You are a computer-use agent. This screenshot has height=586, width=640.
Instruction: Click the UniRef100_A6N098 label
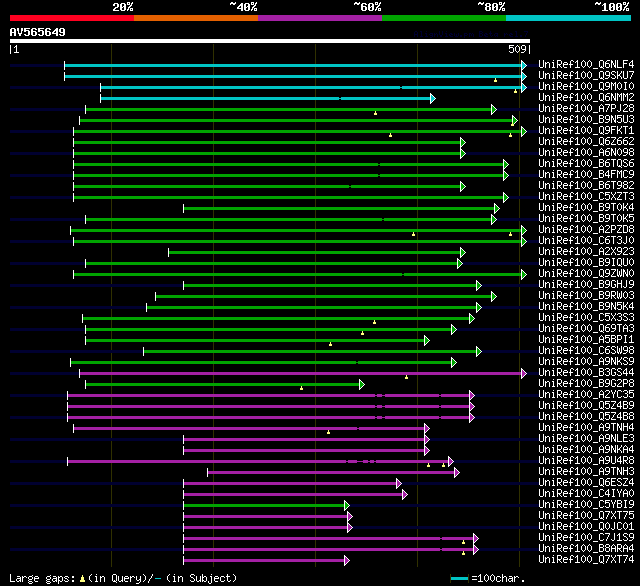coord(586,152)
